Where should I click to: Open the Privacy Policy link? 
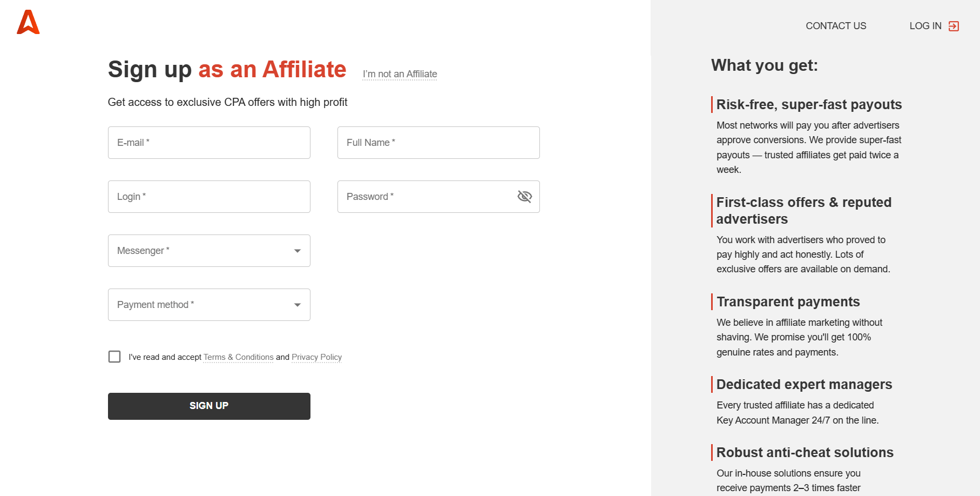(316, 357)
